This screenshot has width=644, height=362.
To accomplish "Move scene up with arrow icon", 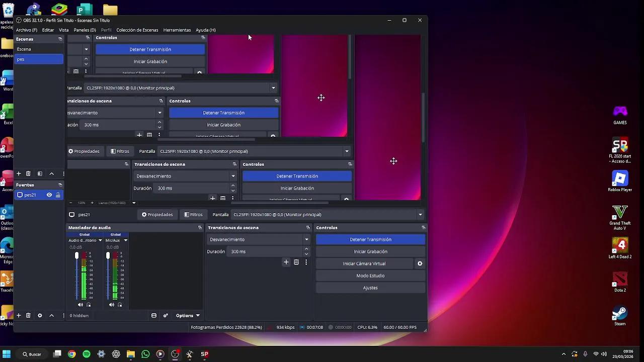I will pyautogui.click(x=51, y=173).
